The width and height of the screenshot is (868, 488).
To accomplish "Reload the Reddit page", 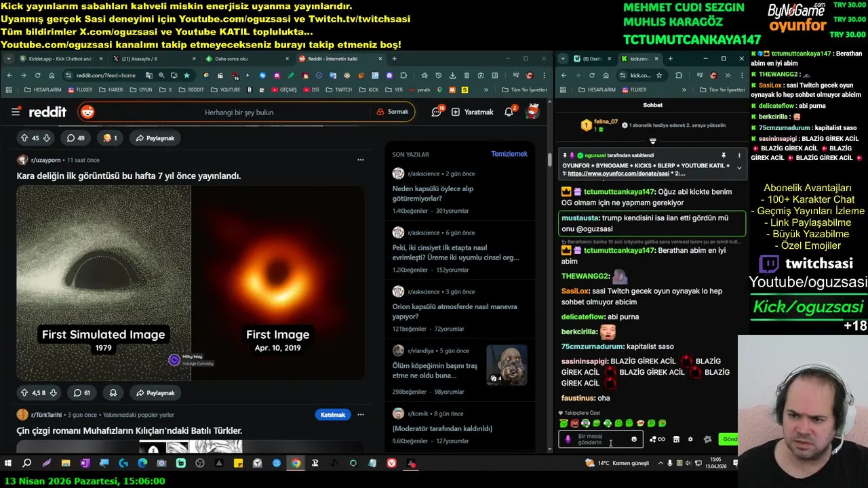I will pyautogui.click(x=38, y=75).
